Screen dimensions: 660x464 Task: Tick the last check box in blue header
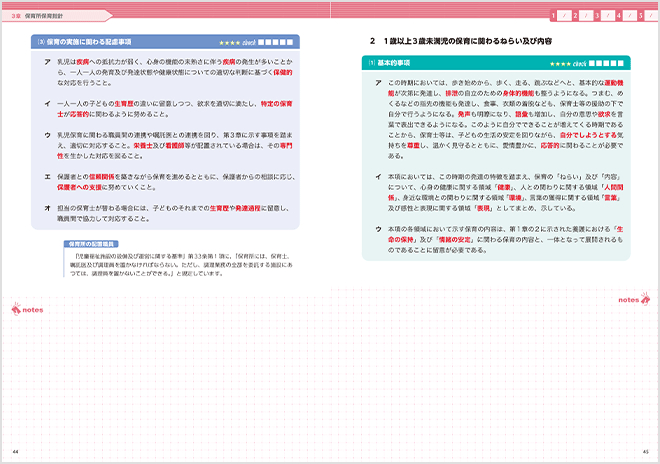[290, 42]
